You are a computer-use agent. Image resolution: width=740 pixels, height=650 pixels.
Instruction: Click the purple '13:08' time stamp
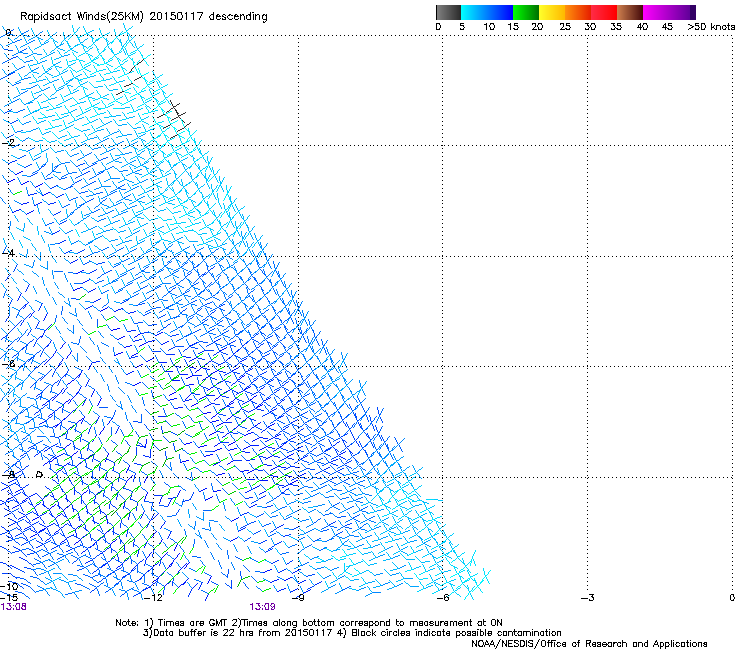pos(14,607)
